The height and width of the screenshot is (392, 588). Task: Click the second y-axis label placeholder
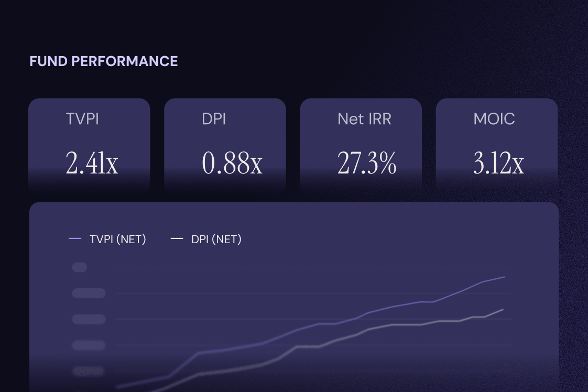[89, 293]
